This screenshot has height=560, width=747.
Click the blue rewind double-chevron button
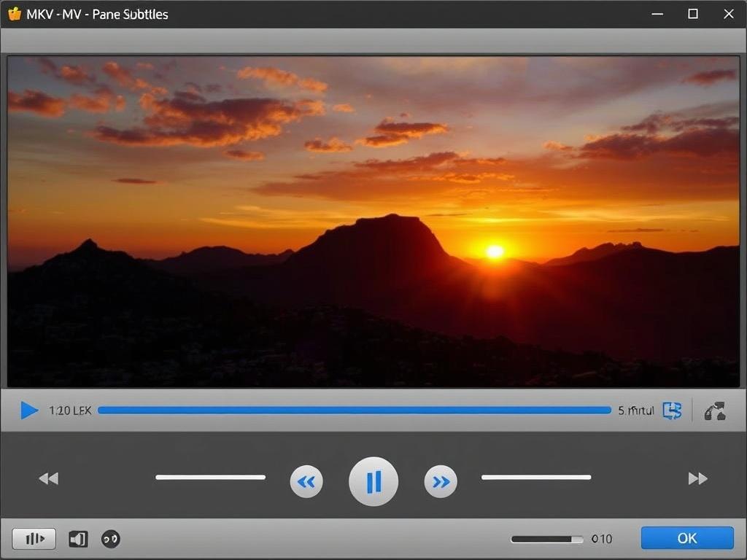pos(306,481)
